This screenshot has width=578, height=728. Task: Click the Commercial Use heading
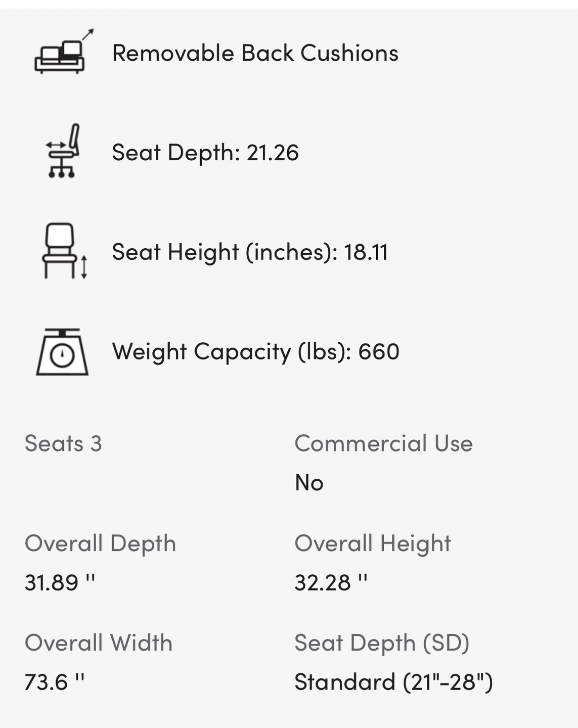[383, 443]
